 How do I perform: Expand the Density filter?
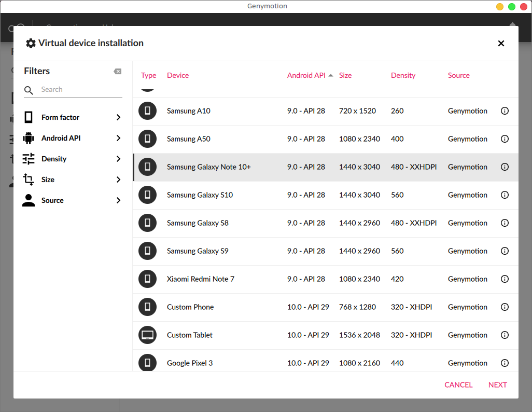click(73, 159)
